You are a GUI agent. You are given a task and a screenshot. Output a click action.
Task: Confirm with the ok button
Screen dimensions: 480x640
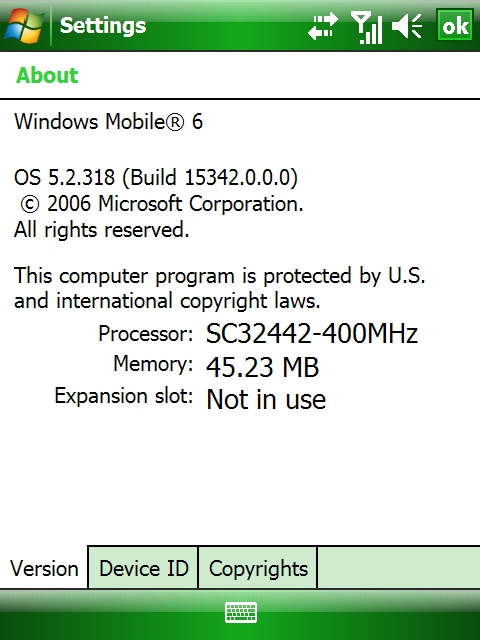click(455, 25)
